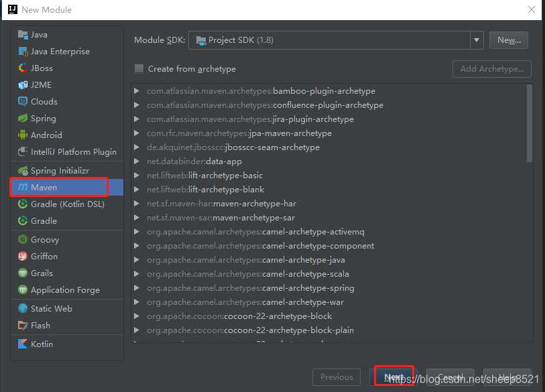545x392 pixels.
Task: Click the IntelliJ Platform Plugin icon
Action: 23,151
